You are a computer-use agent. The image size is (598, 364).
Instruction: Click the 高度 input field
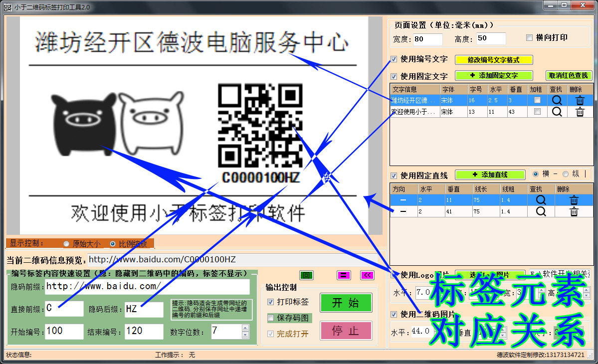491,38
